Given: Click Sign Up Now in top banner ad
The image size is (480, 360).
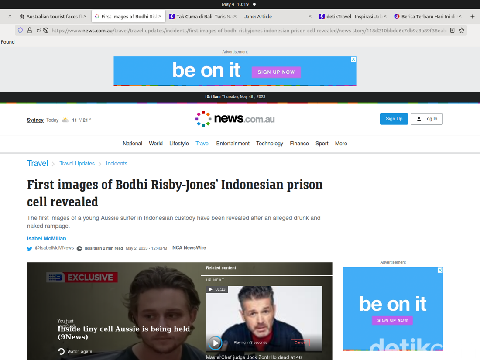Looking at the screenshot, I should (x=276, y=72).
